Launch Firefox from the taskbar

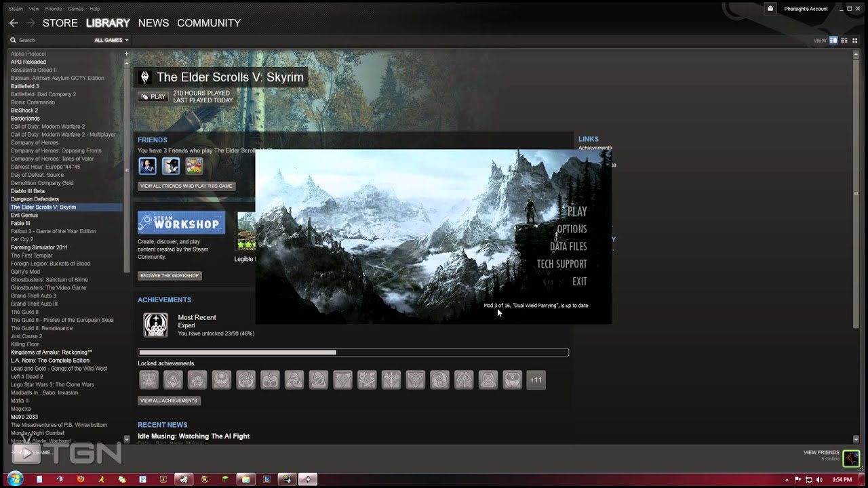tap(81, 479)
